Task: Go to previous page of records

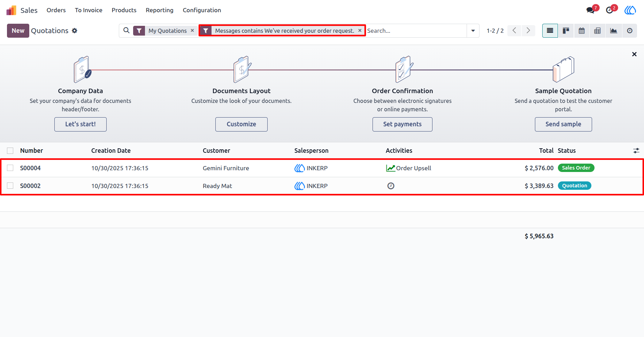Action: pos(514,31)
